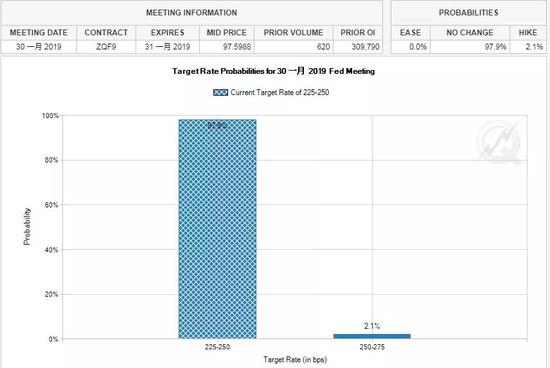The height and width of the screenshot is (368, 550).
Task: Select the PRIOR VOLUME column header
Action: [293, 33]
